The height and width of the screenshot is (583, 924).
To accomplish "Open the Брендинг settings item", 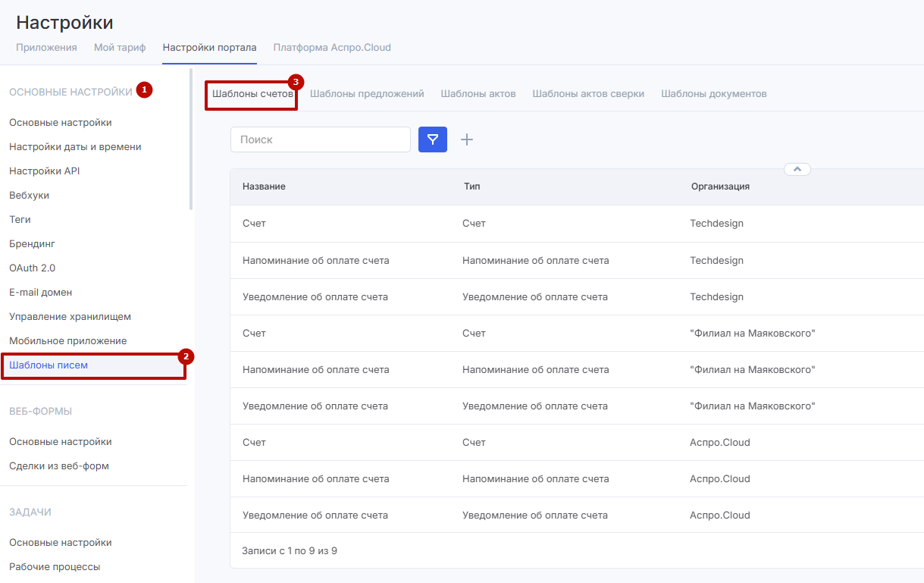I will 32,244.
